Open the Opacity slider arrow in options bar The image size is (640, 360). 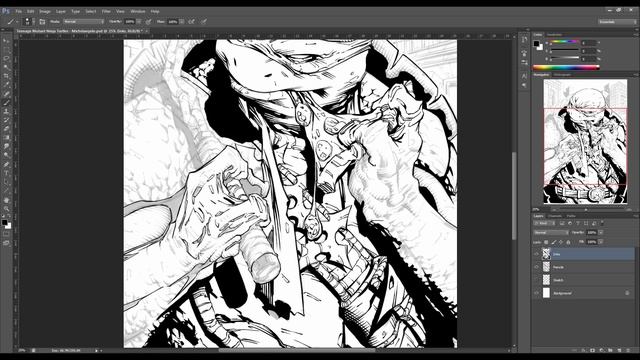139,22
